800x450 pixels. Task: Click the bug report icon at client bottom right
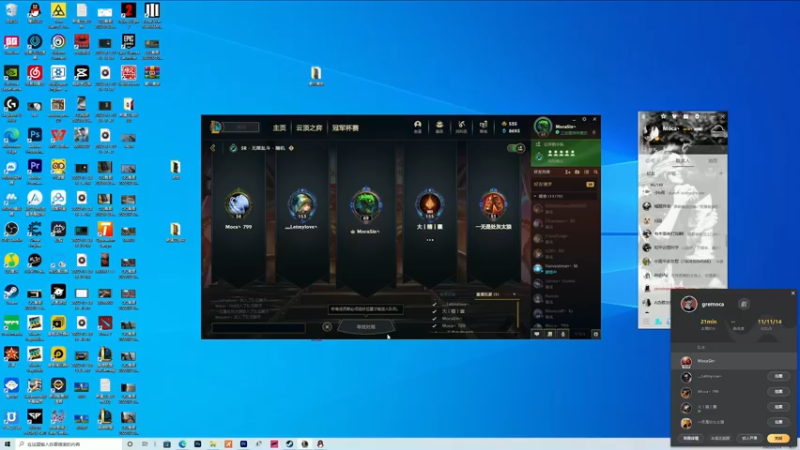tap(595, 334)
